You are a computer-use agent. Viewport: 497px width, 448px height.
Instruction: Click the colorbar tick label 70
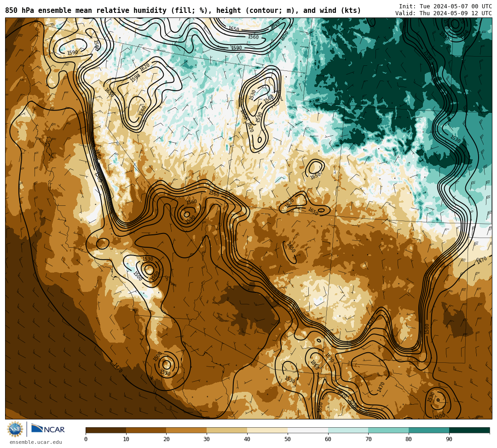tap(368, 439)
